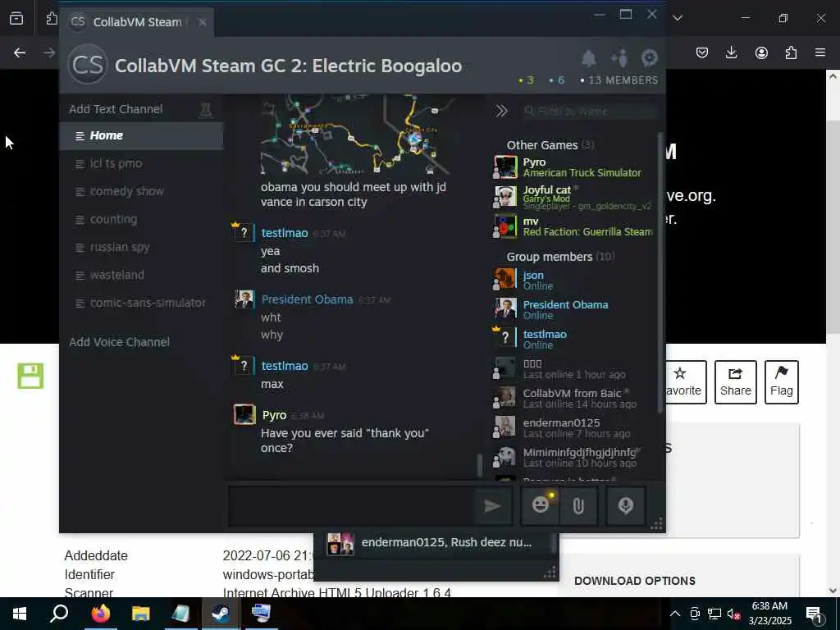Select enderman0125 in member list
Screen dimensions: 840x630
coord(574,427)
